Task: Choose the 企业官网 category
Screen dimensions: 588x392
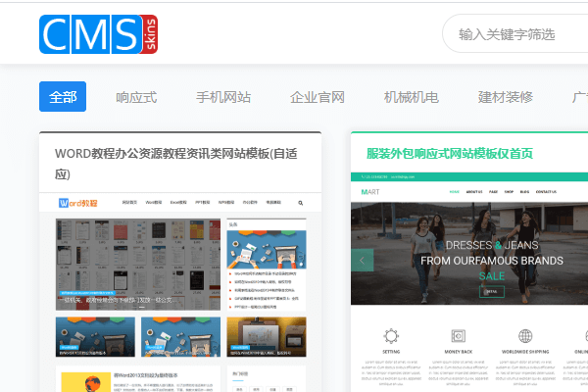Action: tap(318, 98)
